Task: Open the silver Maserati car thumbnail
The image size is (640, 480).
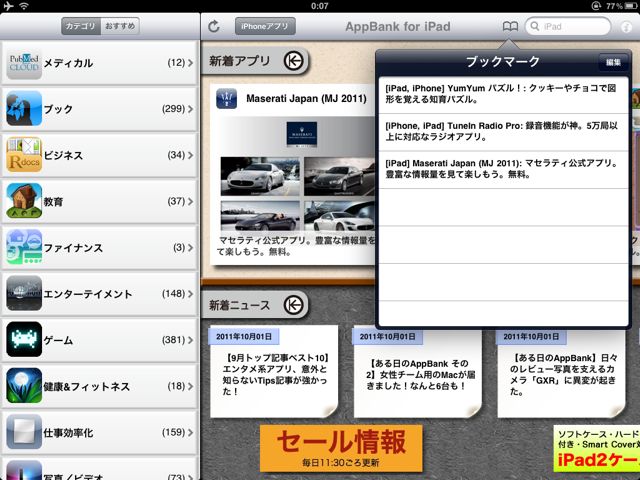Action: click(260, 176)
